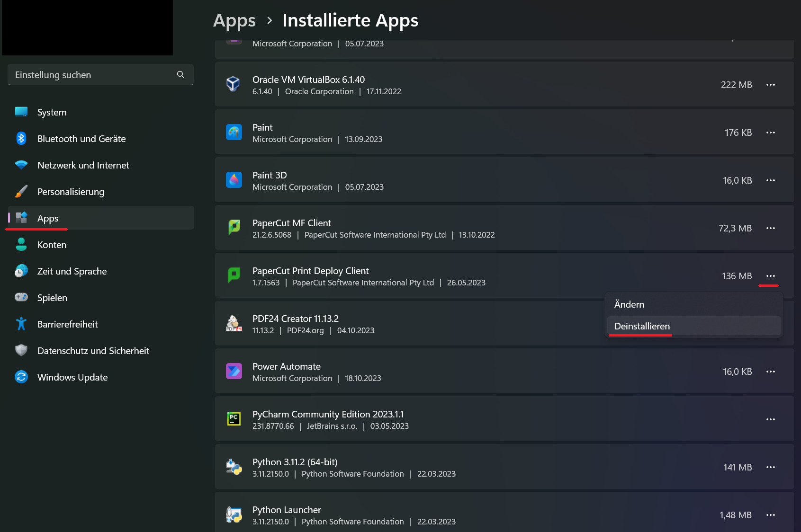Select the PaperCut Print Deploy Client name
Viewport: 801px width, 532px height.
click(x=310, y=271)
